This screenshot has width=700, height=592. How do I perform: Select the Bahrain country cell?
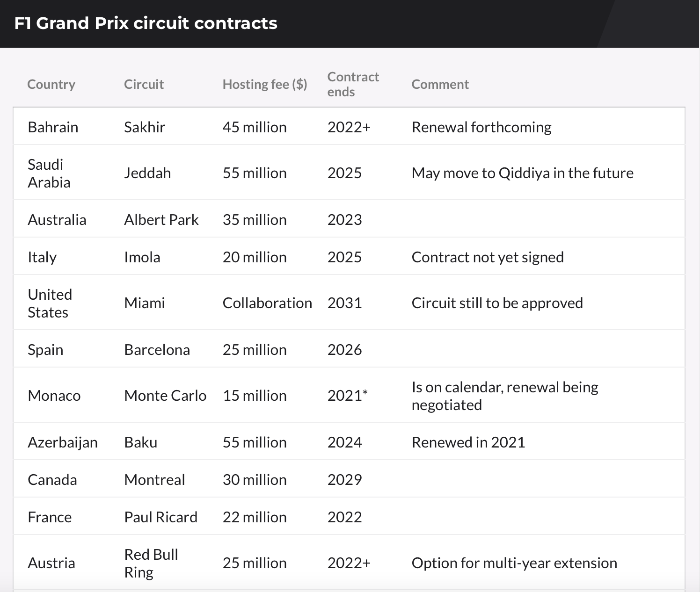coord(53,127)
